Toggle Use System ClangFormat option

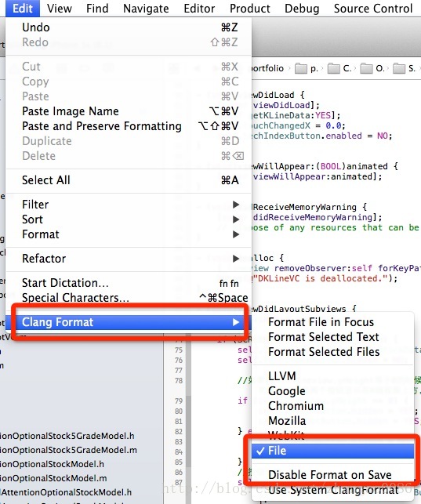coord(332,490)
